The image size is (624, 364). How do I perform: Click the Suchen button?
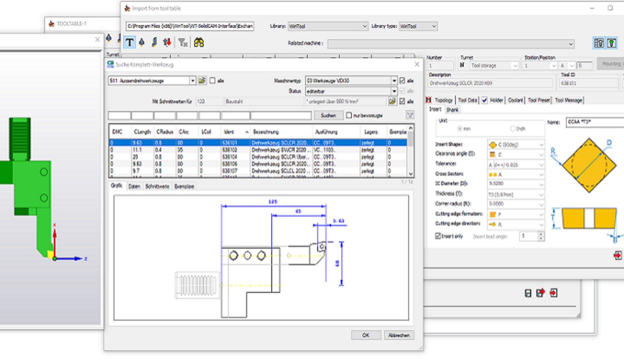pos(328,115)
